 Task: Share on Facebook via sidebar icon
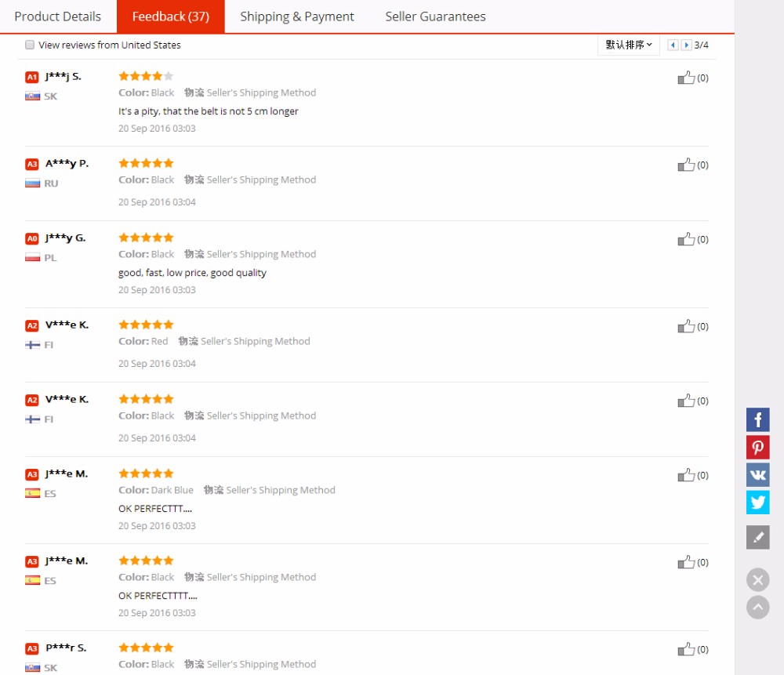757,420
